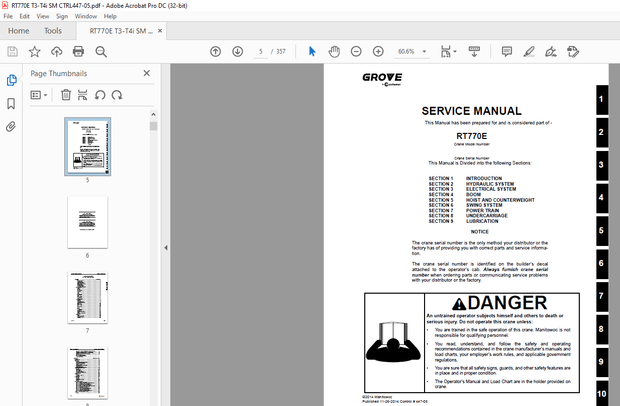The width and height of the screenshot is (620, 406).
Task: Click thumbnails scroll up arrow
Action: [x=153, y=115]
